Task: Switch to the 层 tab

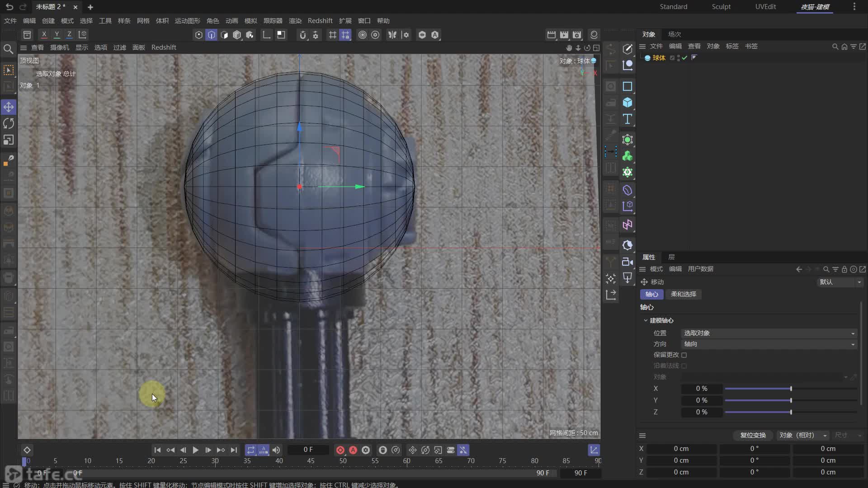Action: pos(671,257)
